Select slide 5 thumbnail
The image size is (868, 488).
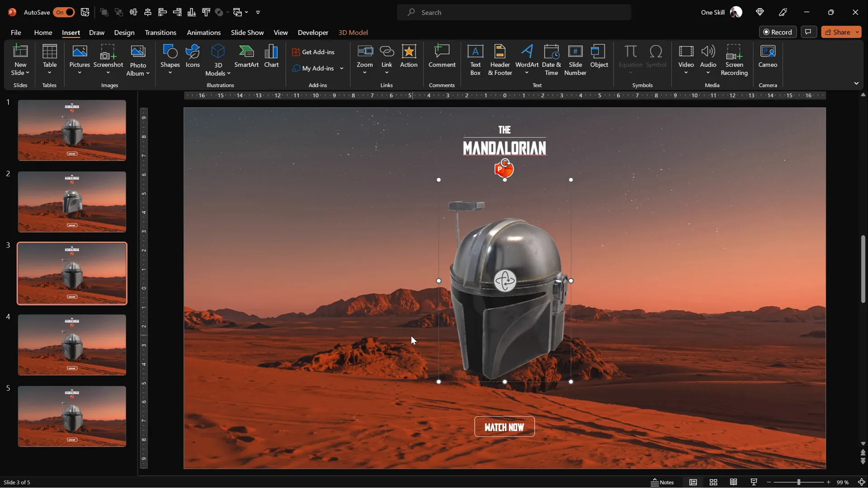coord(72,417)
